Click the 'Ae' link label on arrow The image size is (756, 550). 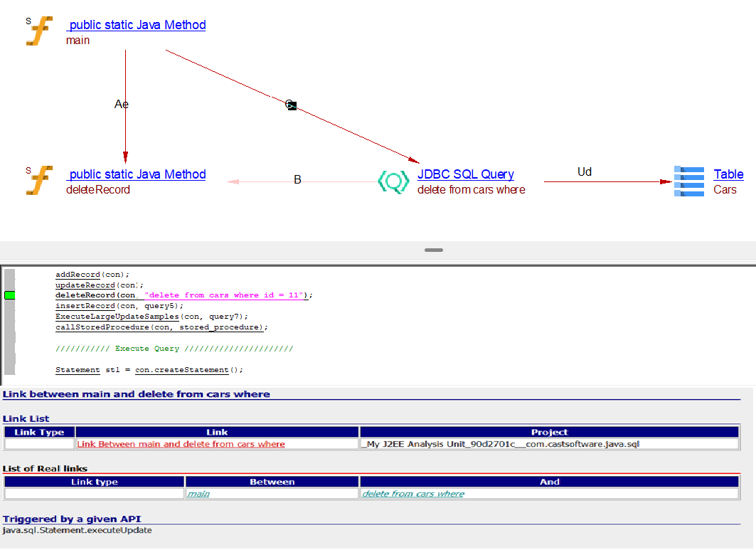[x=122, y=105]
